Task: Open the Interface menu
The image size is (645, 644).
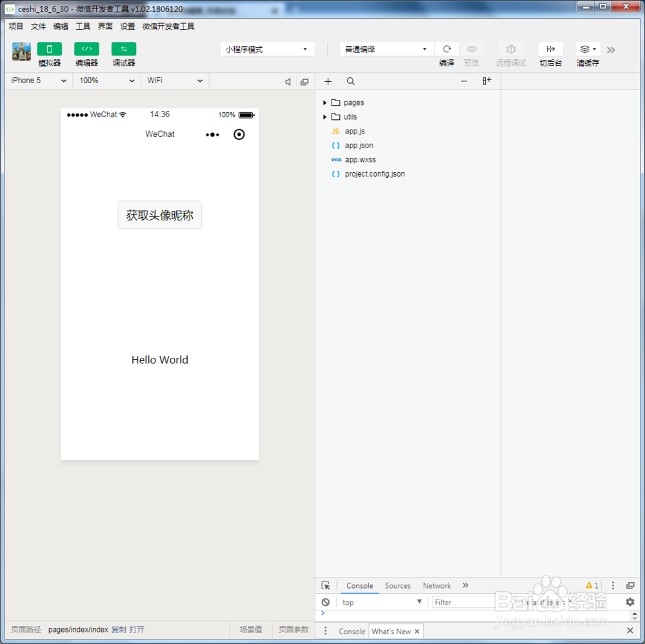Action: click(105, 26)
